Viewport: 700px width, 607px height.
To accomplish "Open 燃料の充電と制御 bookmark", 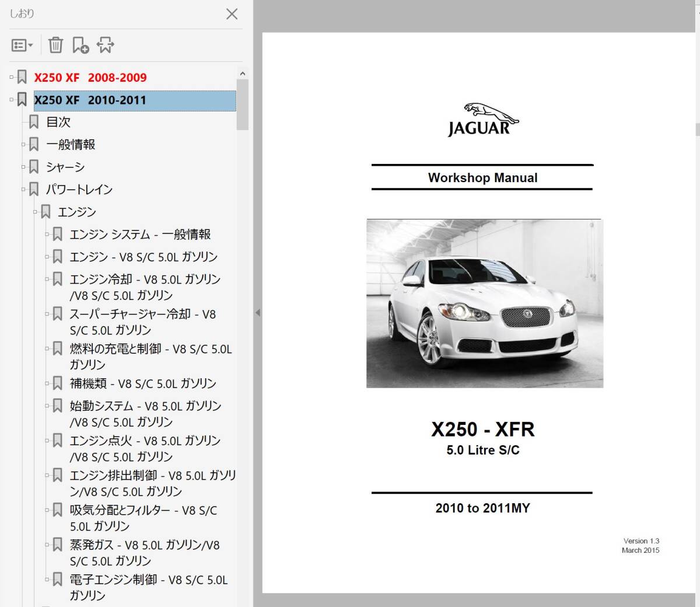I will point(150,357).
